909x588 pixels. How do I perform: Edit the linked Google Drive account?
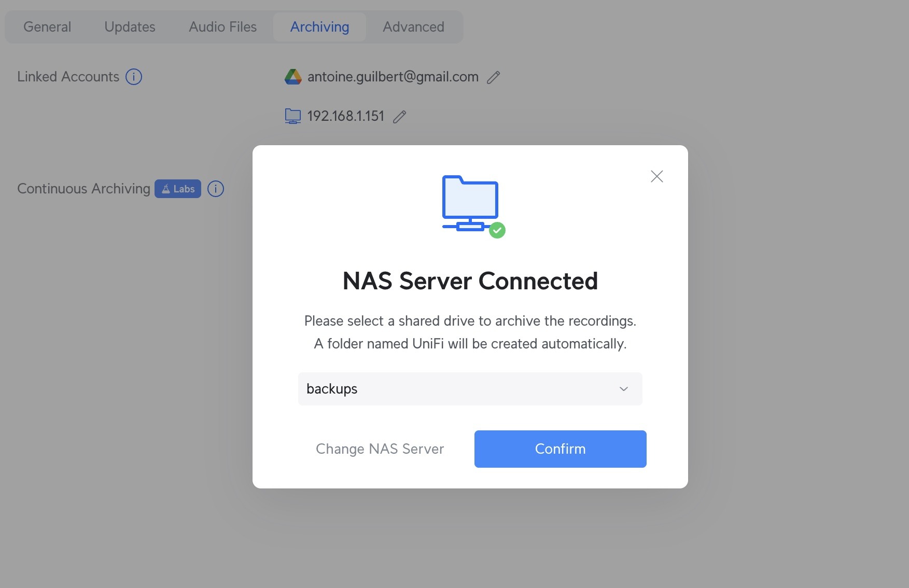pos(493,77)
